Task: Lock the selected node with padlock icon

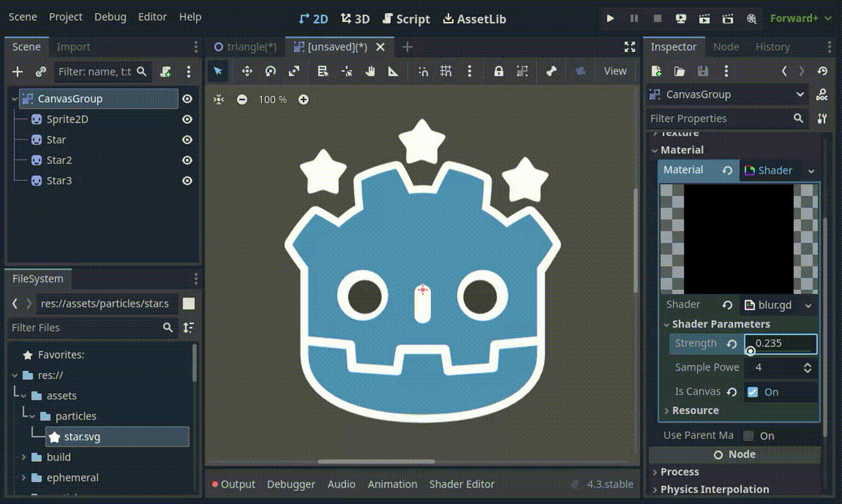Action: coord(499,71)
